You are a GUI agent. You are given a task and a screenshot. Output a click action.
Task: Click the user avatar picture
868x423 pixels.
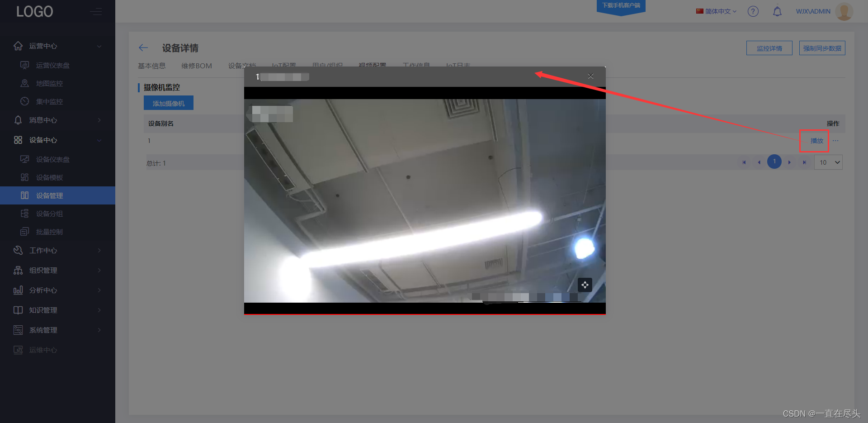coord(844,11)
